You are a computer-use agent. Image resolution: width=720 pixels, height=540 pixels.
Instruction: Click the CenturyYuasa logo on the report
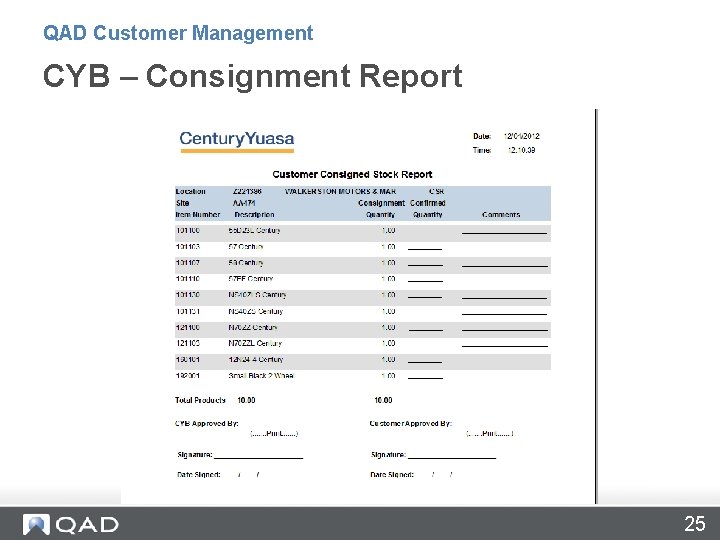click(x=237, y=141)
